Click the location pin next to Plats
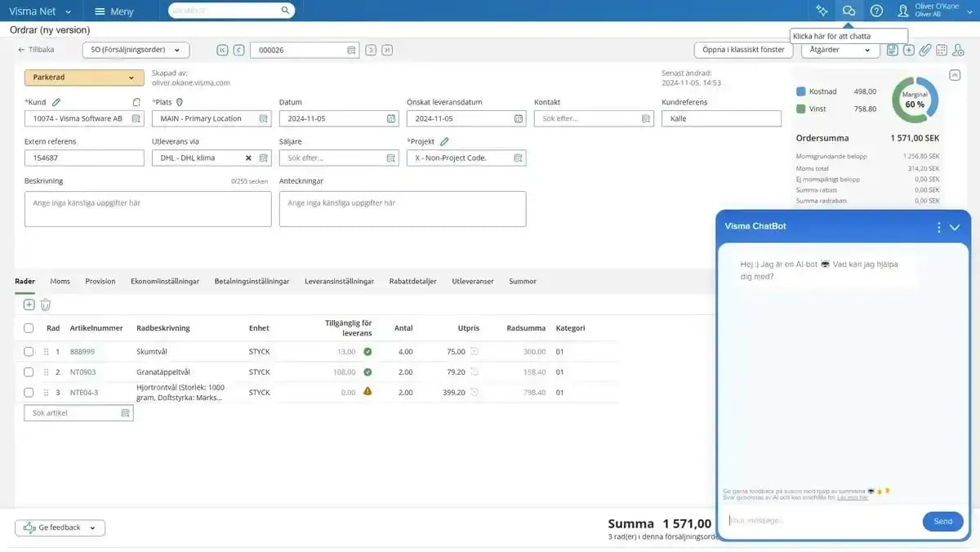This screenshot has height=552, width=980. pyautogui.click(x=179, y=102)
